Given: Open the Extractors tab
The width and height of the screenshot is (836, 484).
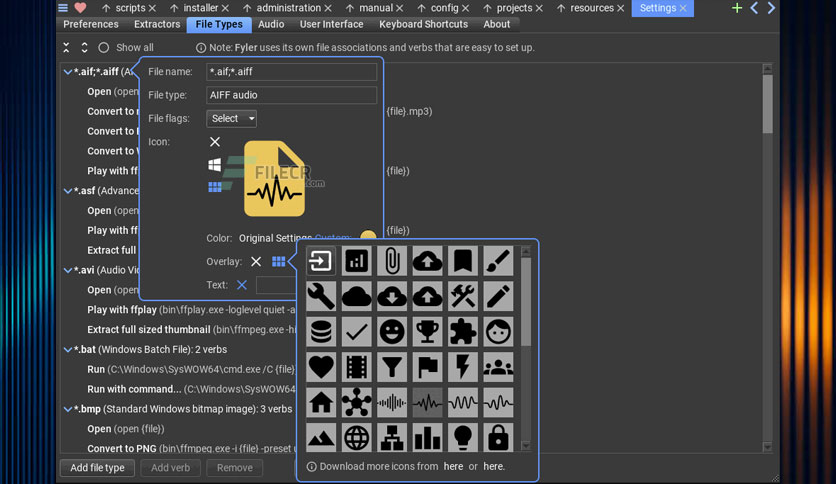Looking at the screenshot, I should coord(157,24).
